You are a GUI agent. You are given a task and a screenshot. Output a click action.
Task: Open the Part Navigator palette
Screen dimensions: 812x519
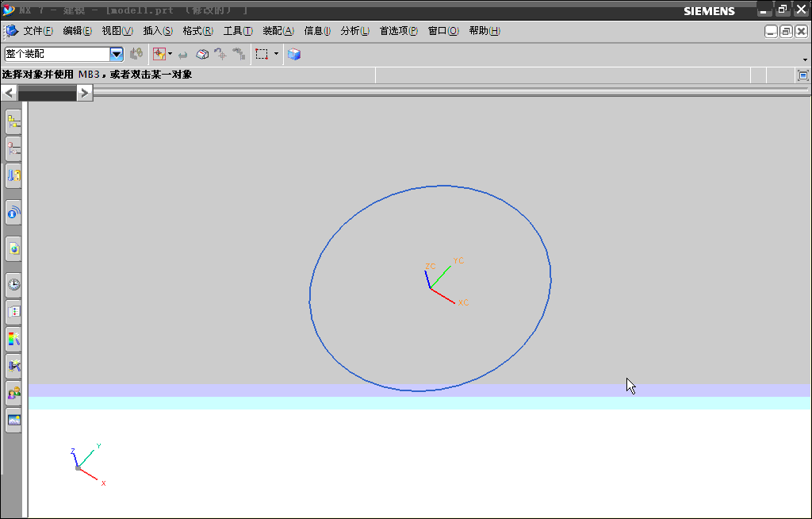[13, 175]
